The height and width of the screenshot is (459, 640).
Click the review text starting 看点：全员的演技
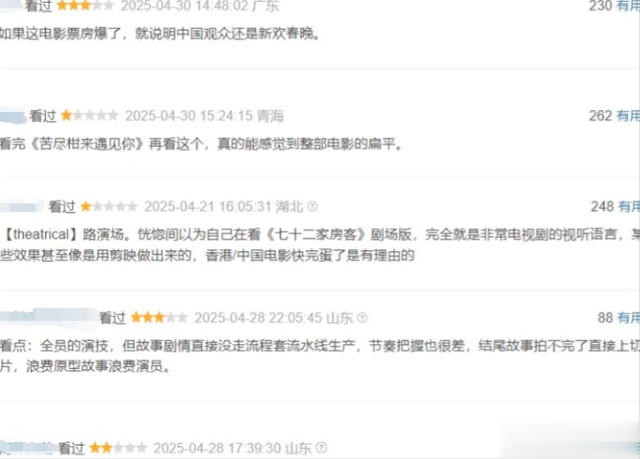[320, 356]
